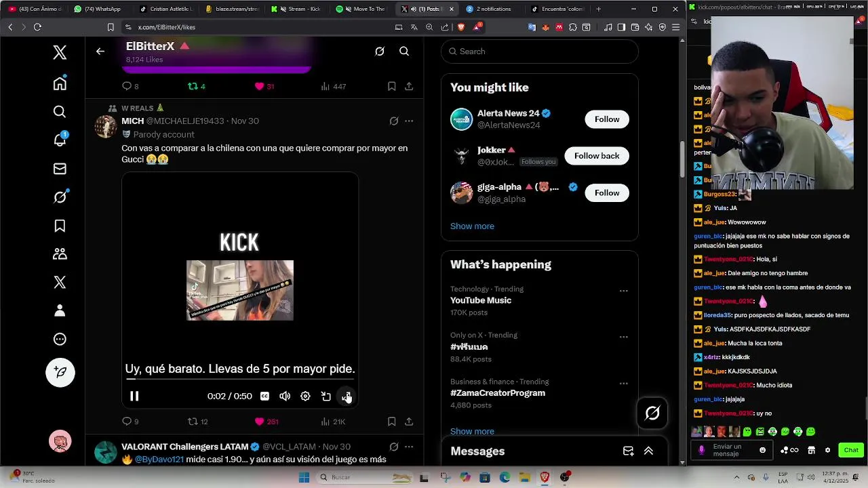The width and height of the screenshot is (868, 488).
Task: Open Explore search in X sidebar
Action: pos(60,112)
